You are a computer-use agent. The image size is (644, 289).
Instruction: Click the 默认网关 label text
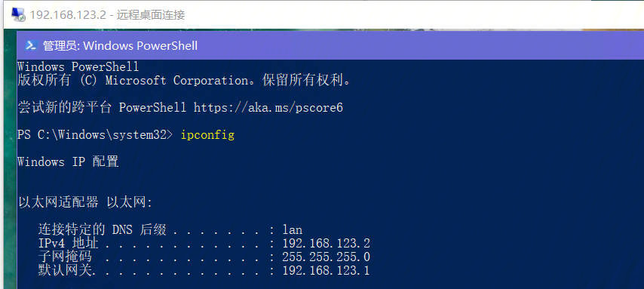click(66, 270)
